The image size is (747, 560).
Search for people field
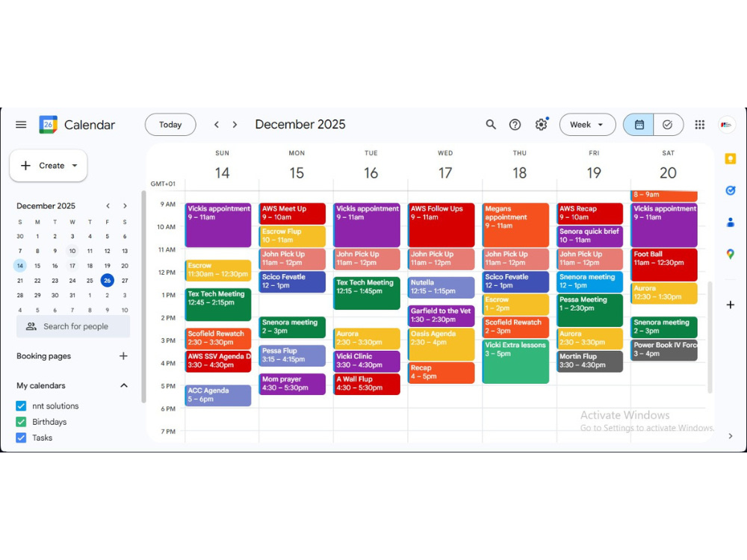coord(73,326)
